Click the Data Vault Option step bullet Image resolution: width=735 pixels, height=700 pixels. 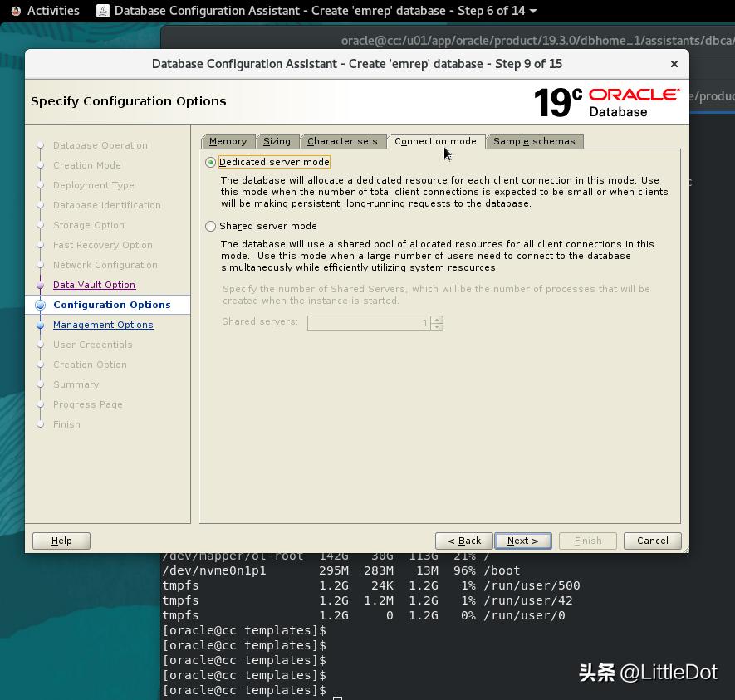coord(41,286)
